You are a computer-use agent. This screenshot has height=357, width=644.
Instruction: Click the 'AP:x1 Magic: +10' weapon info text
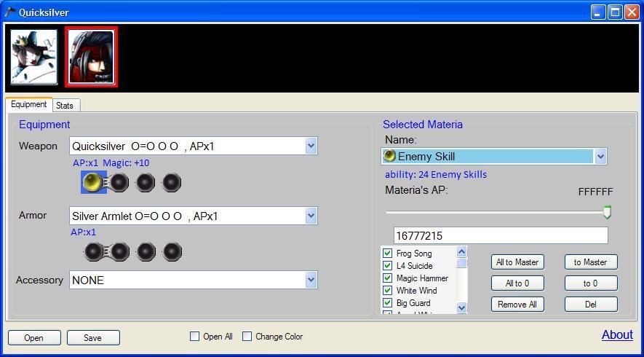click(111, 163)
